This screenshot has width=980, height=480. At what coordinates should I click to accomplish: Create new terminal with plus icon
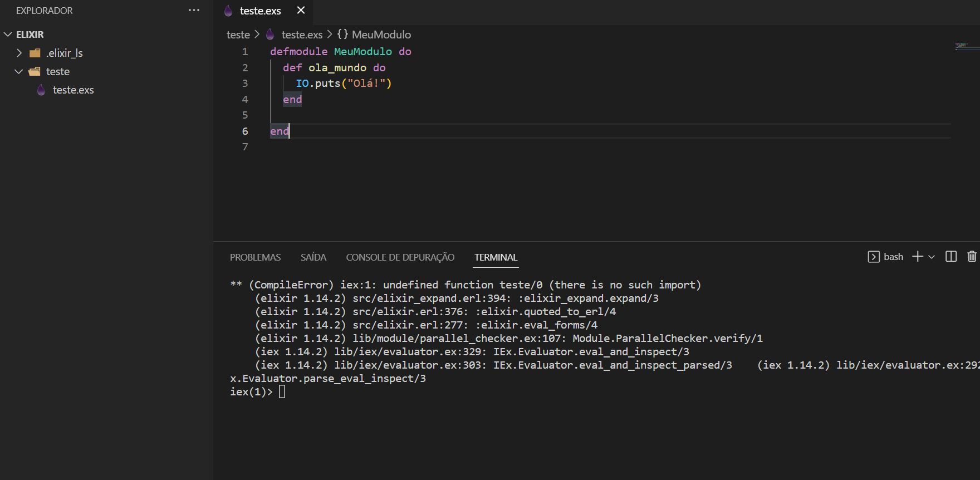click(917, 256)
